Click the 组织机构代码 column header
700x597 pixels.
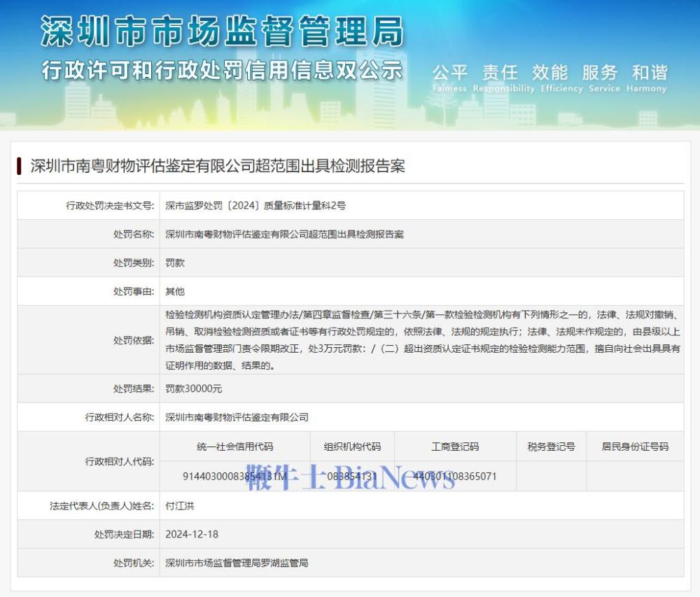pos(352,447)
